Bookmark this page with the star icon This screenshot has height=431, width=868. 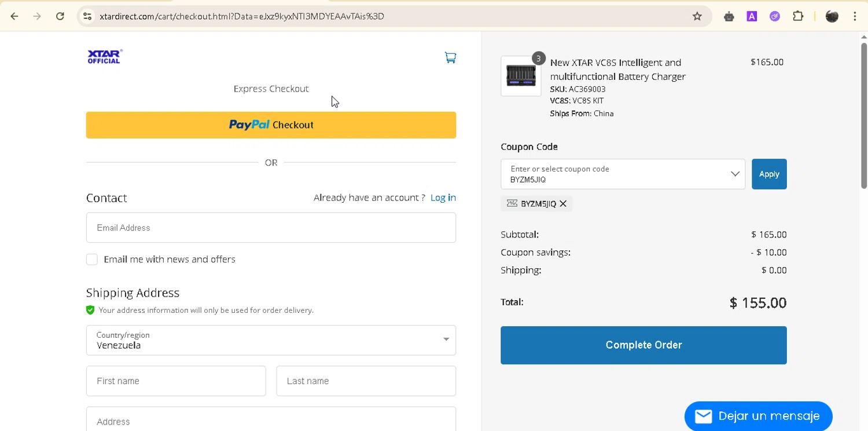click(697, 16)
